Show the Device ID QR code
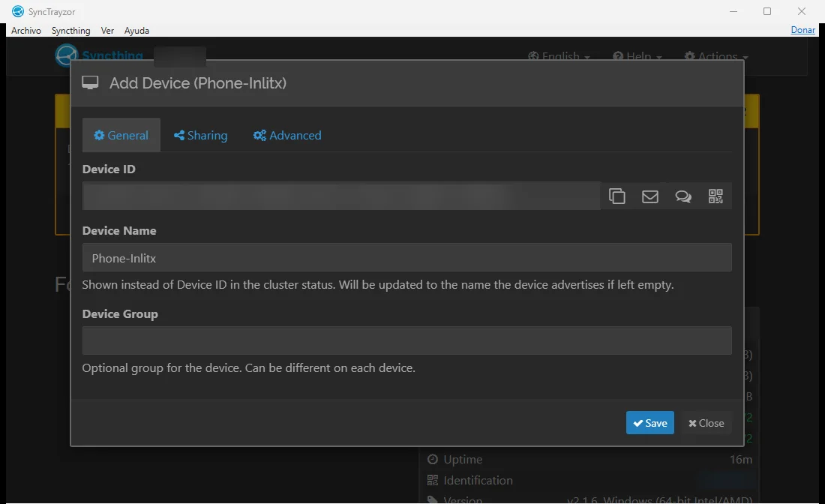 (715, 196)
